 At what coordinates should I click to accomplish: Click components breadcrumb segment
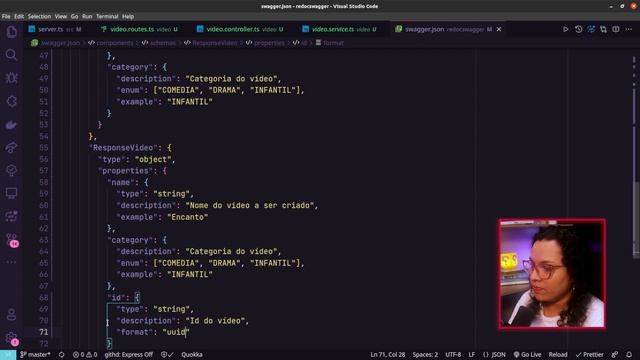pyautogui.click(x=115, y=43)
